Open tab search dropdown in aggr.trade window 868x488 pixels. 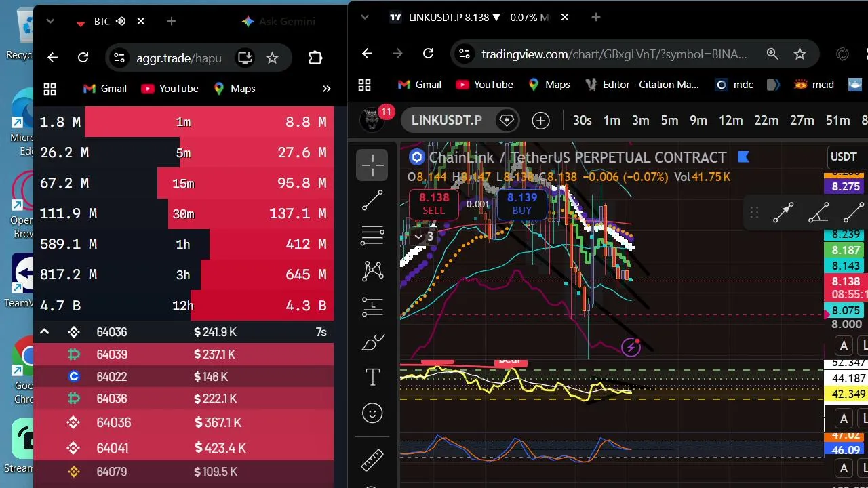click(x=50, y=21)
